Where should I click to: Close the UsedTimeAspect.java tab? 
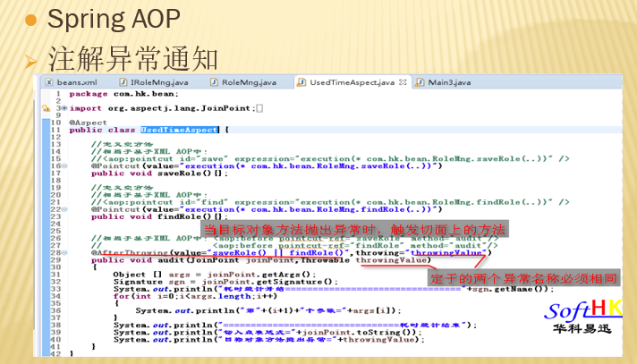403,82
